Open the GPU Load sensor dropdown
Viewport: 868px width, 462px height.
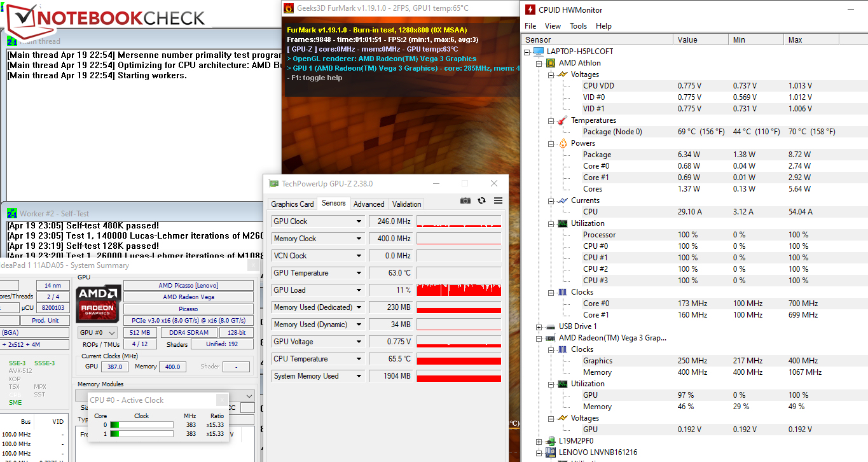(x=359, y=290)
